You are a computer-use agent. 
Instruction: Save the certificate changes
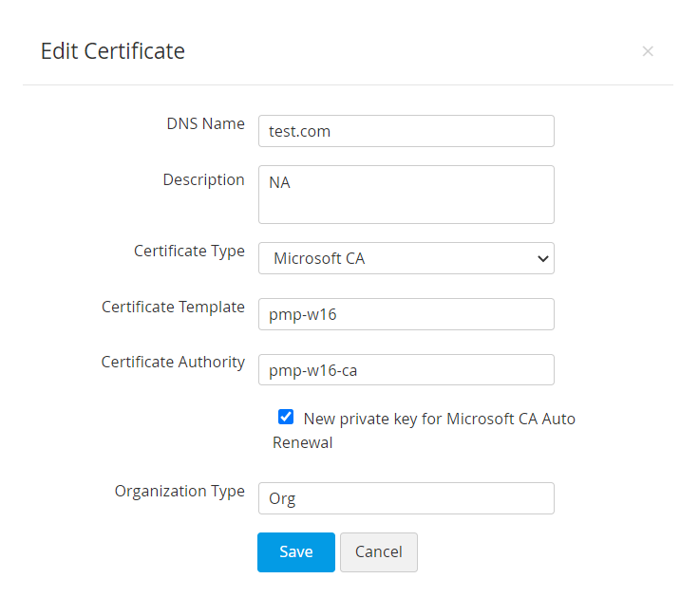[295, 552]
